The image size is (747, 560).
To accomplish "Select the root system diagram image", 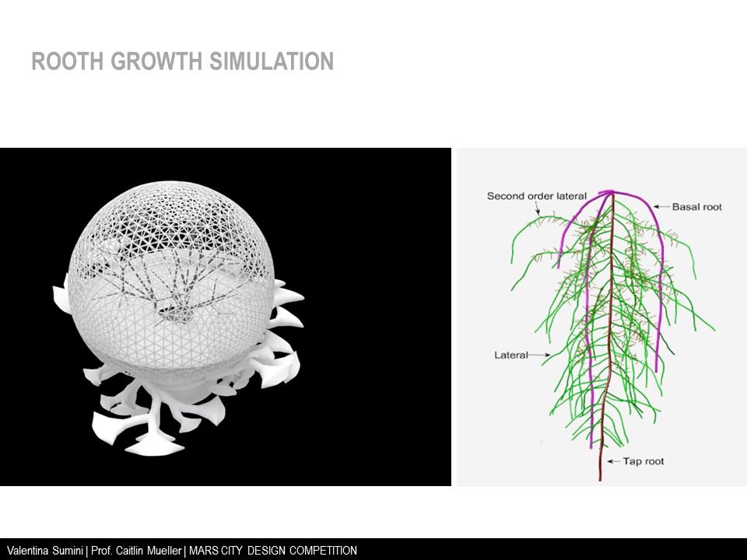I will pos(601,317).
